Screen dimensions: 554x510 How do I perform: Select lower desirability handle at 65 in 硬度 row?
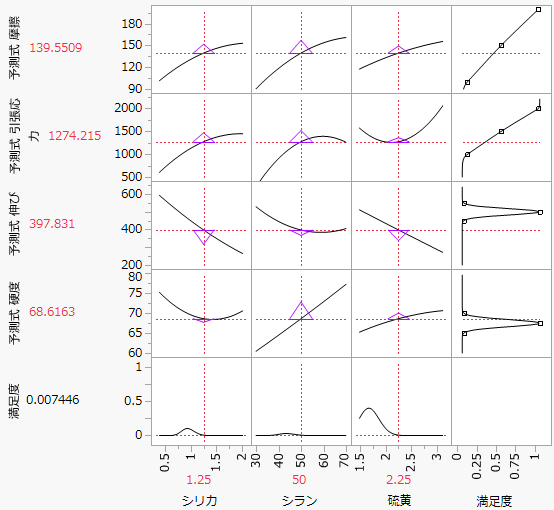pyautogui.click(x=465, y=333)
